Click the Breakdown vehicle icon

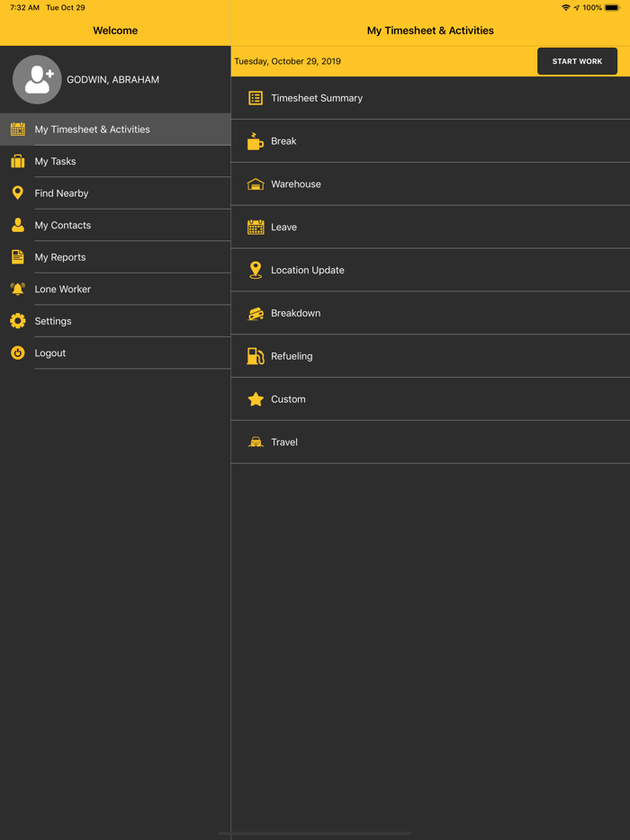(256, 313)
